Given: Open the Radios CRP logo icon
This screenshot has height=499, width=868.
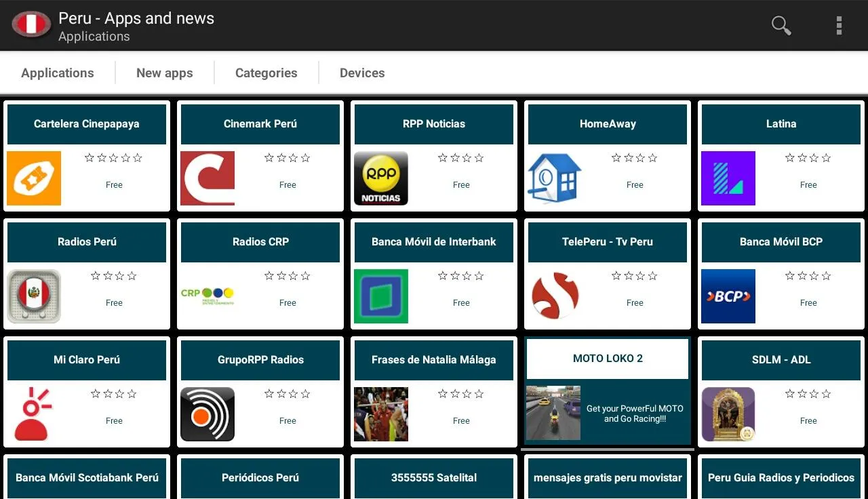Looking at the screenshot, I should point(208,296).
